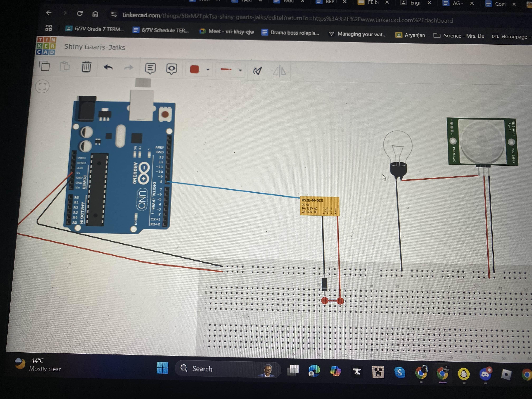Image resolution: width=532 pixels, height=399 pixels.
Task: Click the Copy toolbar icon
Action: (44, 66)
